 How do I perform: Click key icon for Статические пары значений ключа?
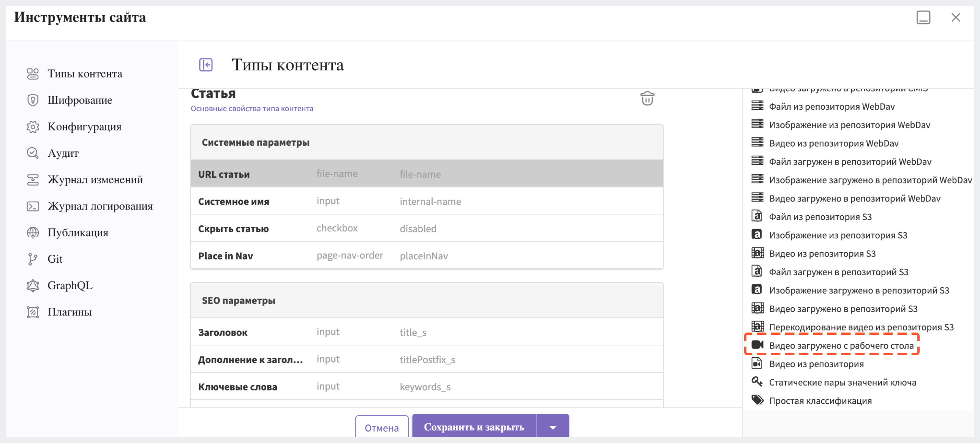[x=757, y=381]
